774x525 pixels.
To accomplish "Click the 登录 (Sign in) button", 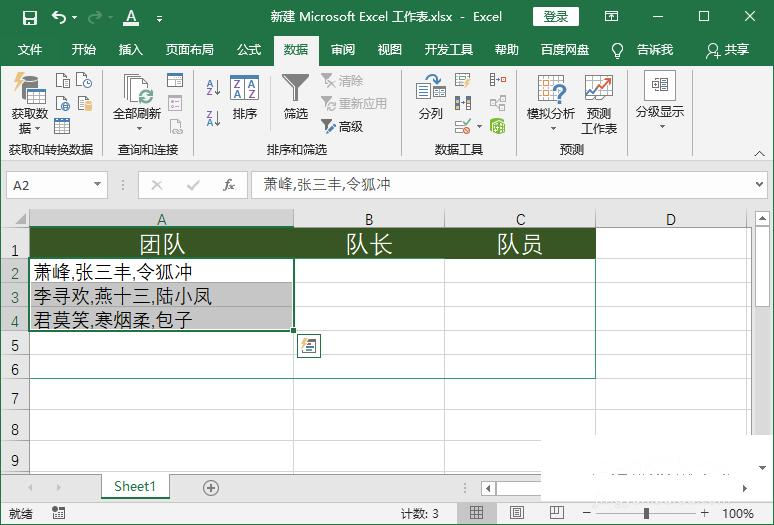I will click(555, 17).
